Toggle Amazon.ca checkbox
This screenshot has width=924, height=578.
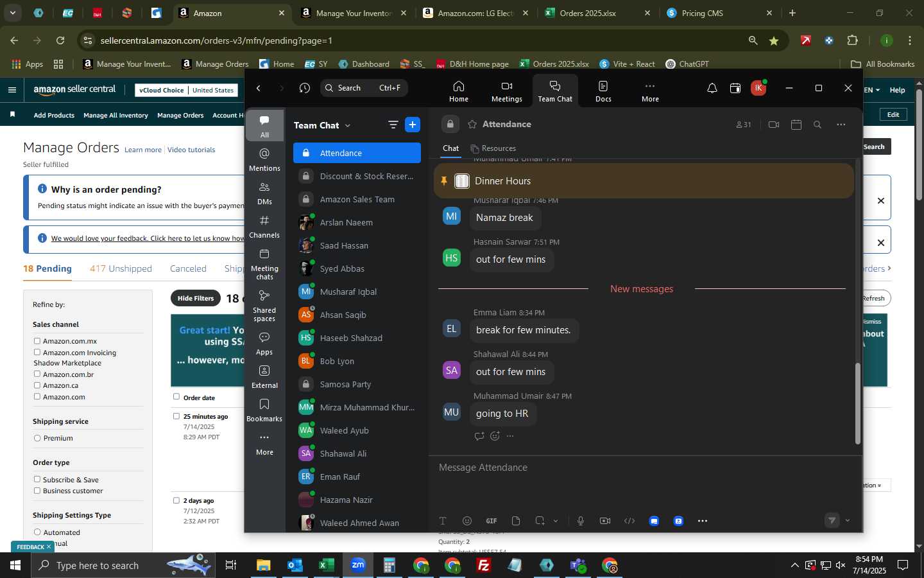click(x=37, y=385)
